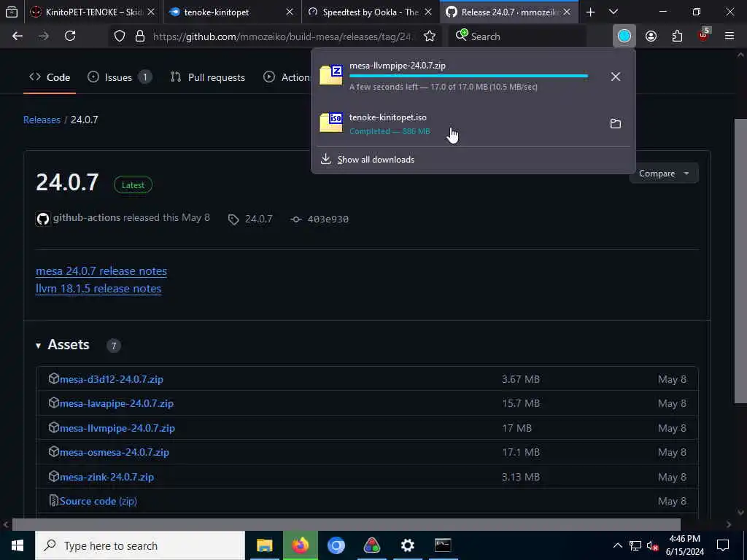Screen dimensions: 747x560
Task: Open the Pull requests tab
Action: [x=208, y=77]
